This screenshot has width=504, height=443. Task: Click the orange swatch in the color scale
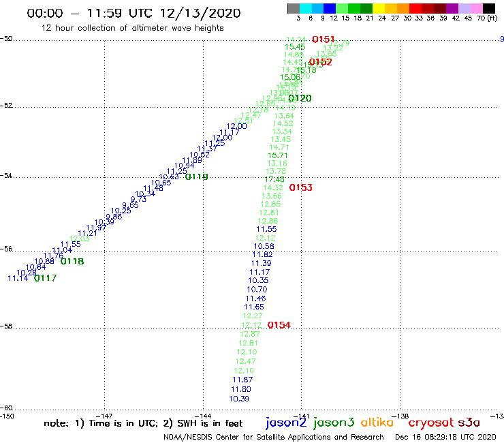[403, 8]
